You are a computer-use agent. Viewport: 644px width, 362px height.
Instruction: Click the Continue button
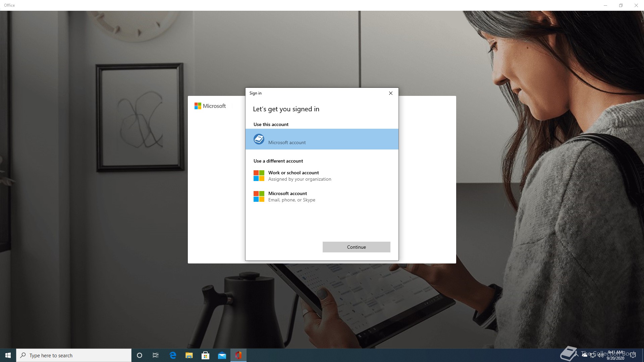356,247
